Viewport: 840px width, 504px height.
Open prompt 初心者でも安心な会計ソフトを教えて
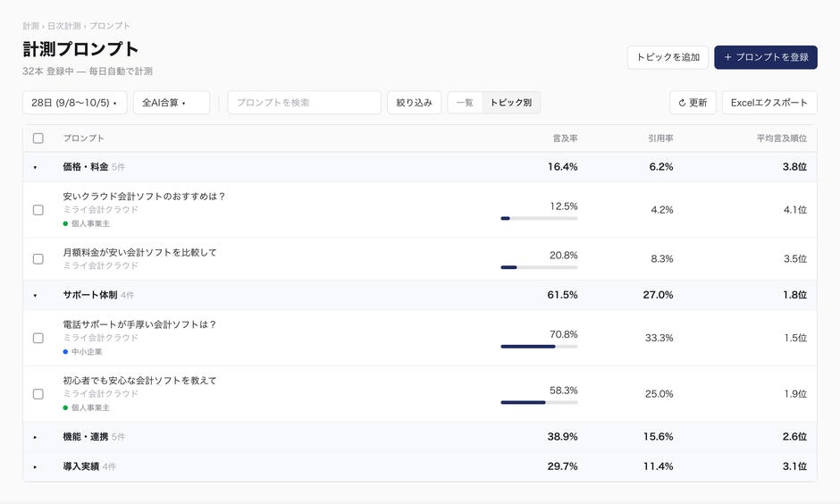pos(139,381)
